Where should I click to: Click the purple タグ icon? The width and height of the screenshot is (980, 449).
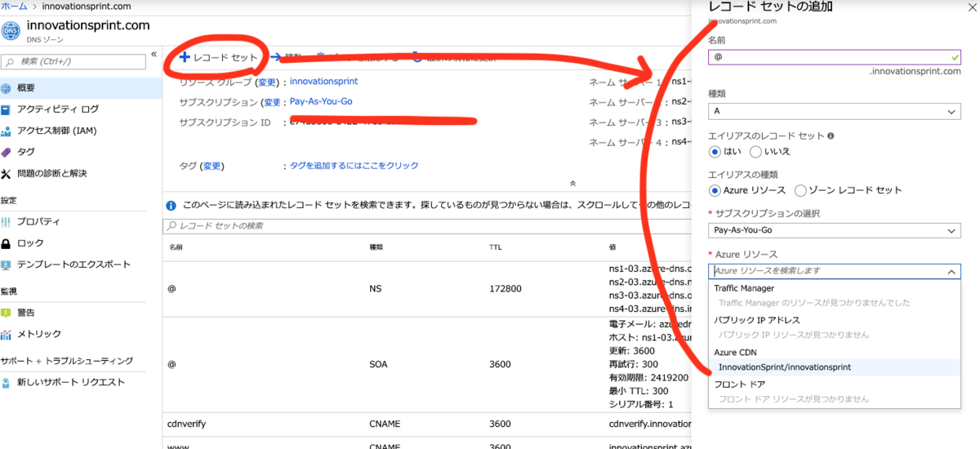[7, 152]
